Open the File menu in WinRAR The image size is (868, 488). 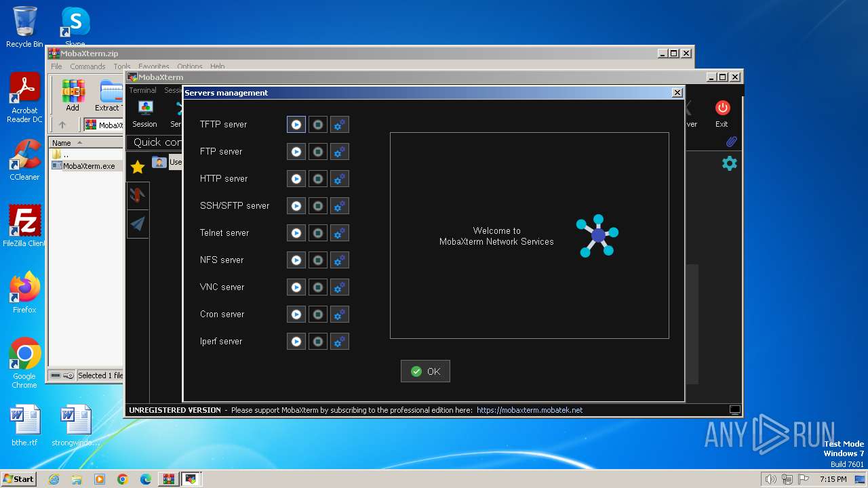[56, 66]
